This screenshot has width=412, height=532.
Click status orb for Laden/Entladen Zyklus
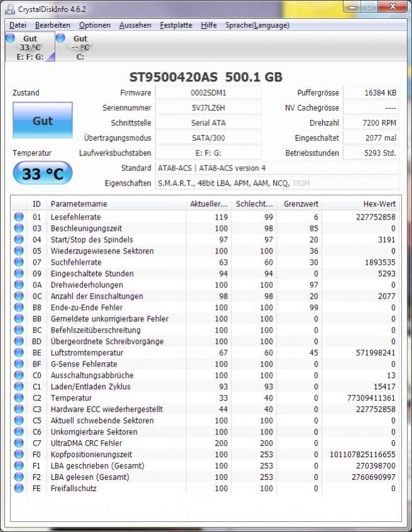pyautogui.click(x=19, y=386)
